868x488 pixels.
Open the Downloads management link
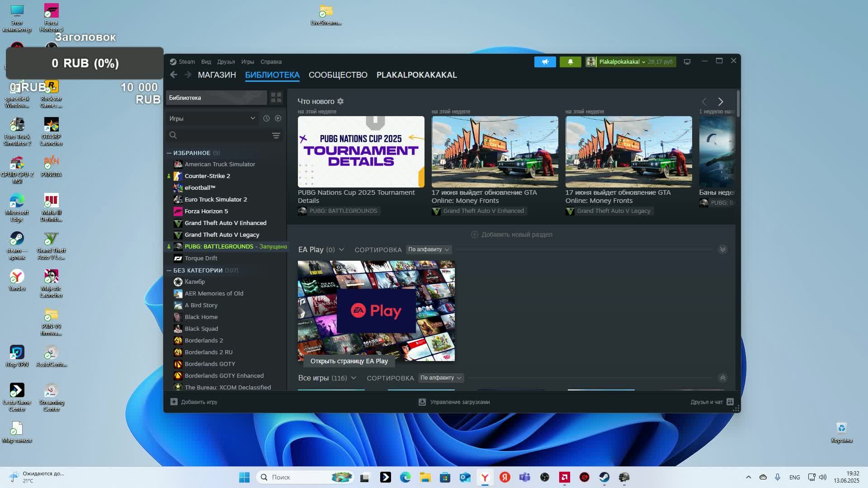[x=454, y=402]
